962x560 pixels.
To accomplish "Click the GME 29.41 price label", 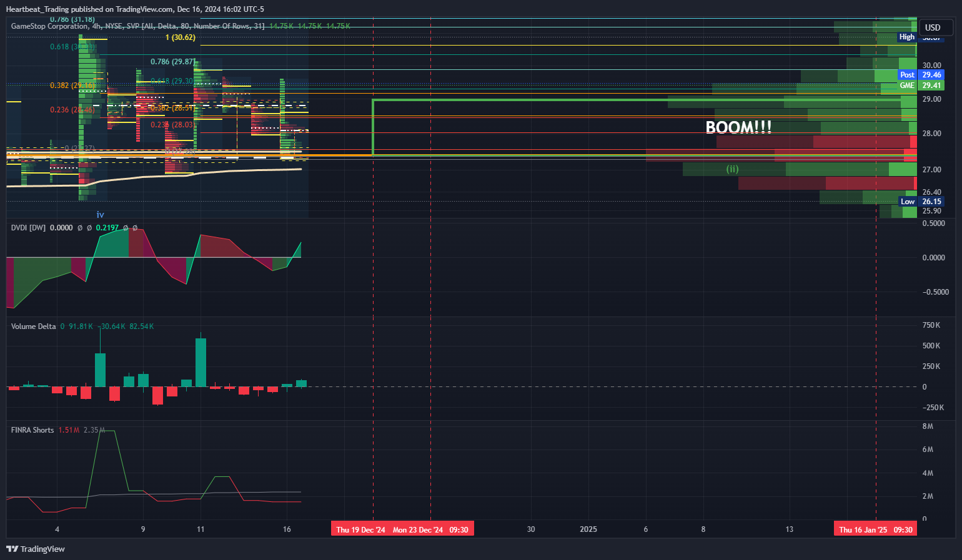I will (x=921, y=86).
